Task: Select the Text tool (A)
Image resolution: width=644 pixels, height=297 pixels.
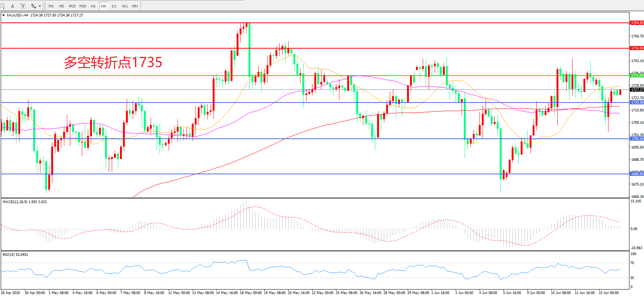Action: pyautogui.click(x=12, y=6)
